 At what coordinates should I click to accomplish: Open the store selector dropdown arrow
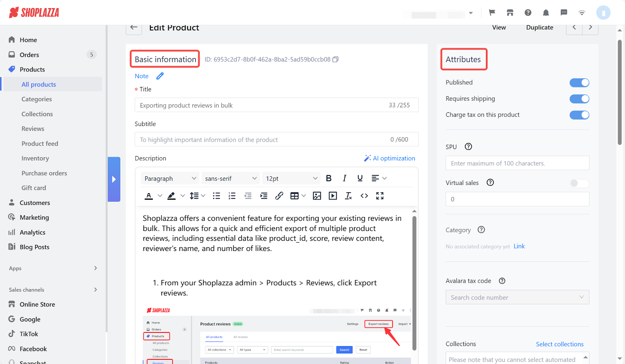tap(471, 13)
